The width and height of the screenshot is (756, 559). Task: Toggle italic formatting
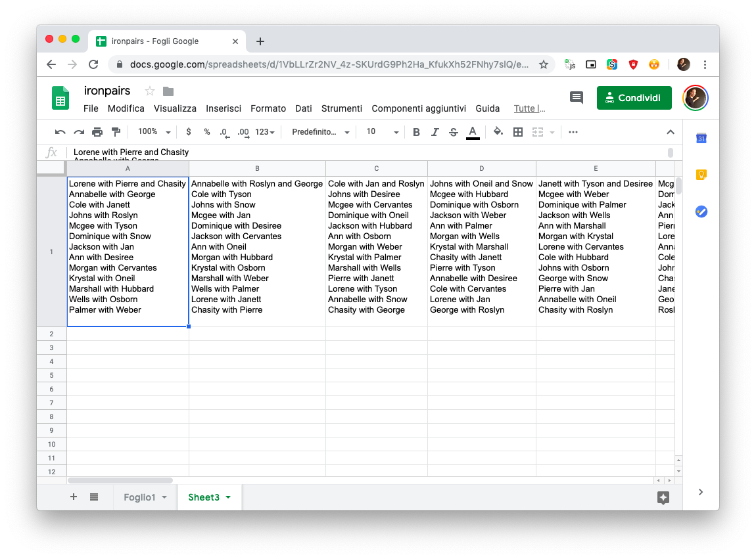tap(435, 132)
